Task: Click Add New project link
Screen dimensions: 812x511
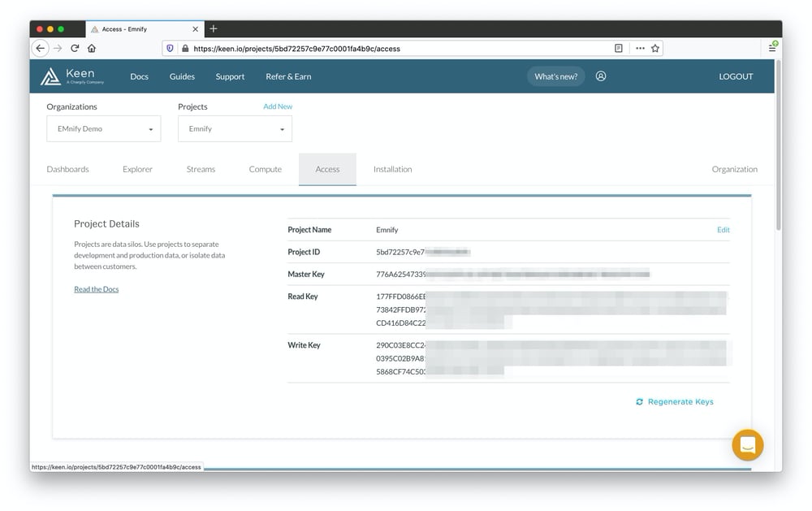Action: [x=278, y=106]
